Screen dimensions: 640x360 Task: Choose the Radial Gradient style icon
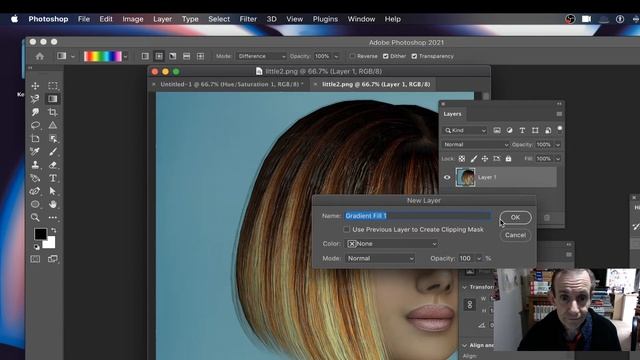(159, 56)
